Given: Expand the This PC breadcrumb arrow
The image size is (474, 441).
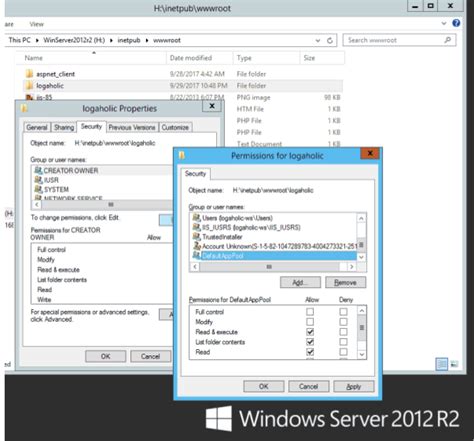Looking at the screenshot, I should point(37,40).
